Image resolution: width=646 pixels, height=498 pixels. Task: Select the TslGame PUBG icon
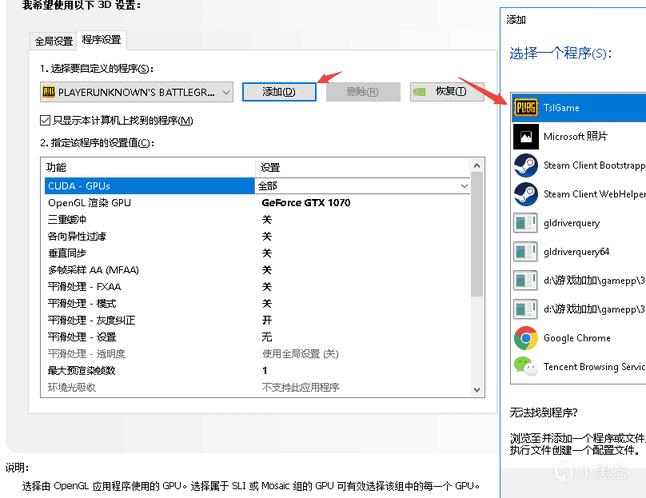[526, 108]
